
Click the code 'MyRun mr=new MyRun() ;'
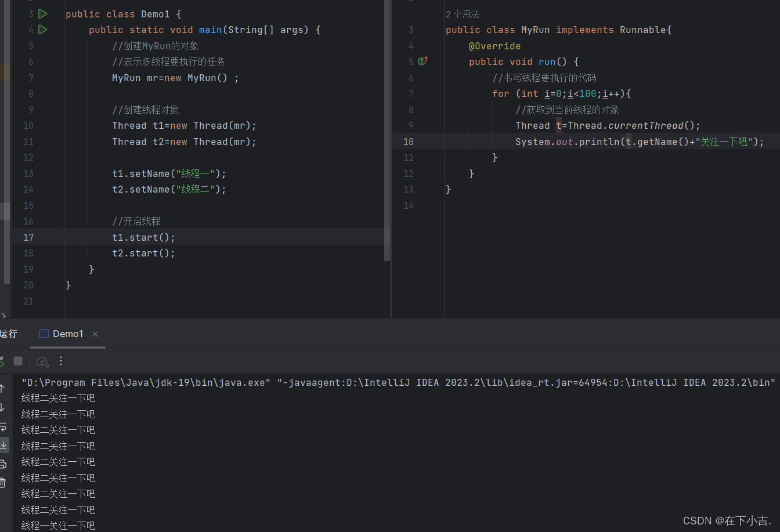point(175,78)
